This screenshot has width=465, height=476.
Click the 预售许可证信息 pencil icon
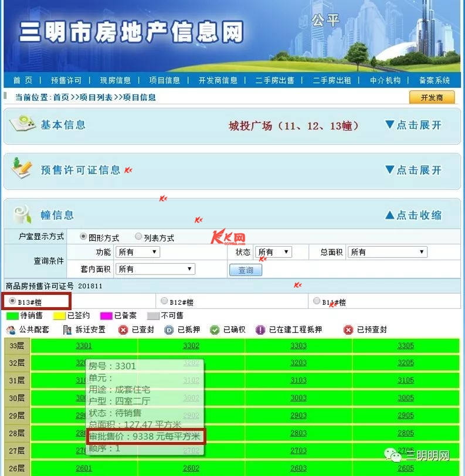click(x=22, y=169)
